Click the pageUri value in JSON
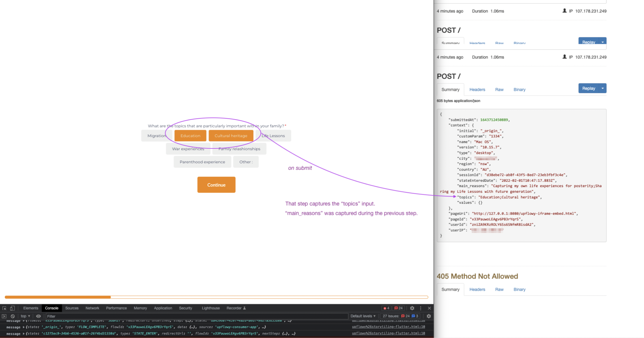The image size is (644, 338). 524,214
